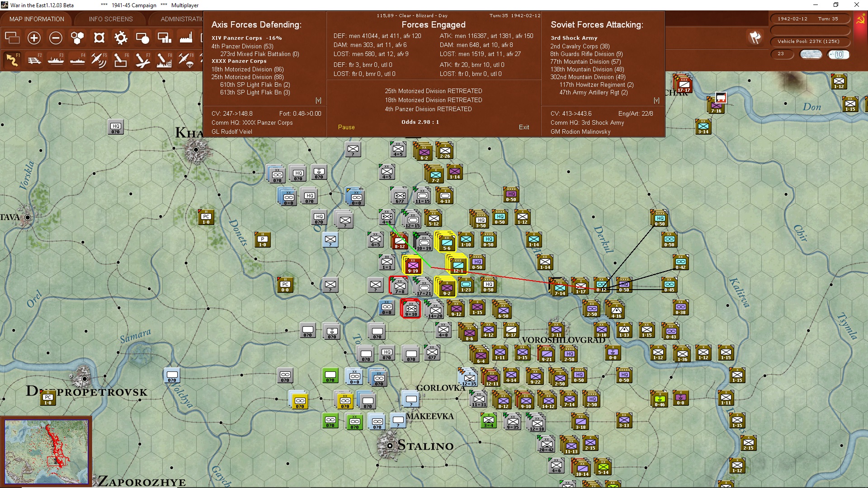Select the Soviet unit stack labeled 9-19
This screenshot has height=488, width=868.
click(x=412, y=265)
